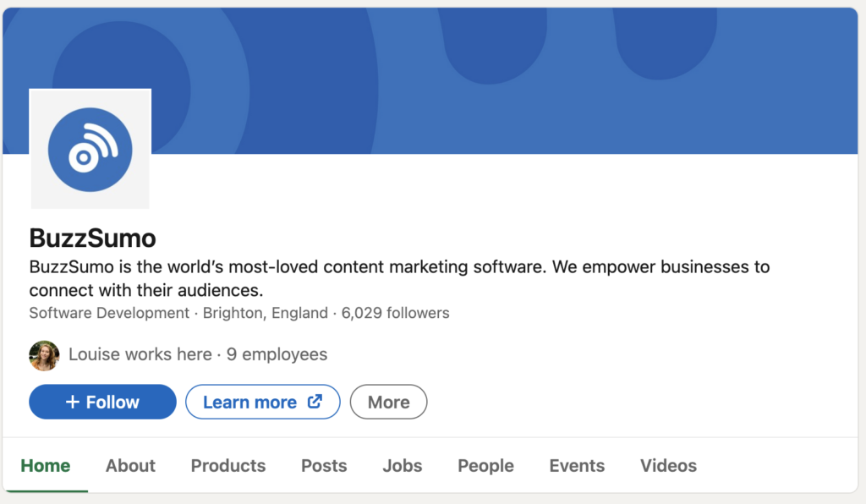
Task: Switch to the Videos tab
Action: [x=668, y=466]
